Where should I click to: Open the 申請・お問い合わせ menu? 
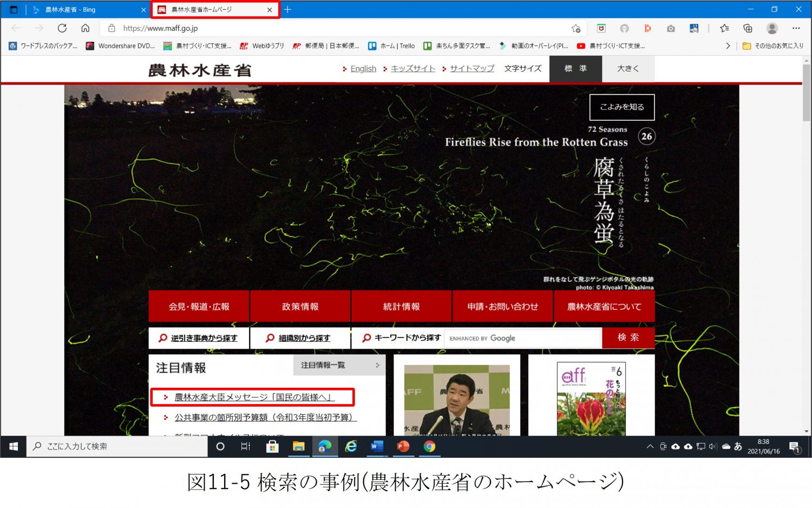[x=502, y=307]
